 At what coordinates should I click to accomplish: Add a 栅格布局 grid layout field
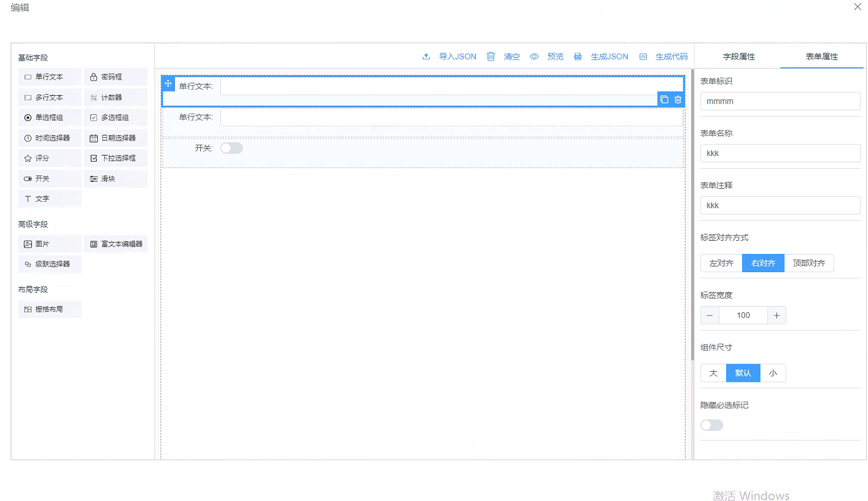pyautogui.click(x=50, y=309)
